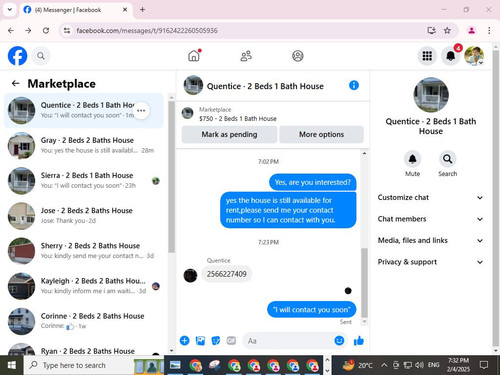The height and width of the screenshot is (375, 500).
Task: Open the Friends icon in top navigation
Action: pos(246,56)
